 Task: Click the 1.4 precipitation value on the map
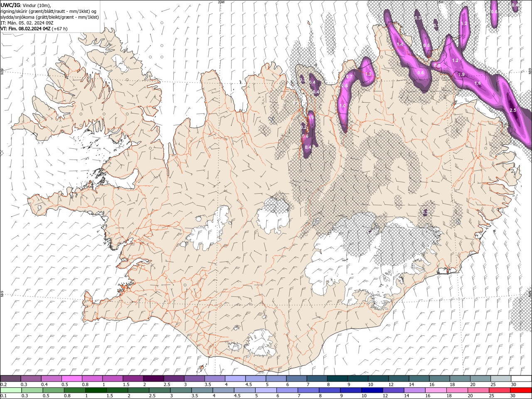point(400,44)
